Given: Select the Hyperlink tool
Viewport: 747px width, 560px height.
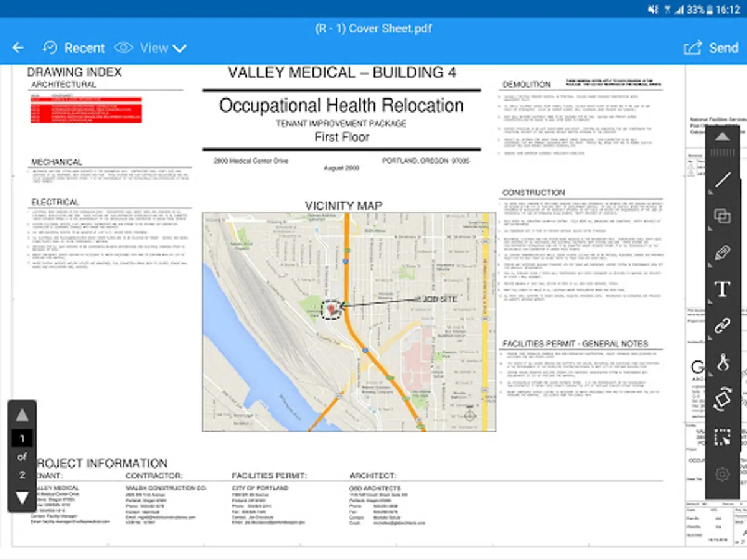Looking at the screenshot, I should (722, 325).
